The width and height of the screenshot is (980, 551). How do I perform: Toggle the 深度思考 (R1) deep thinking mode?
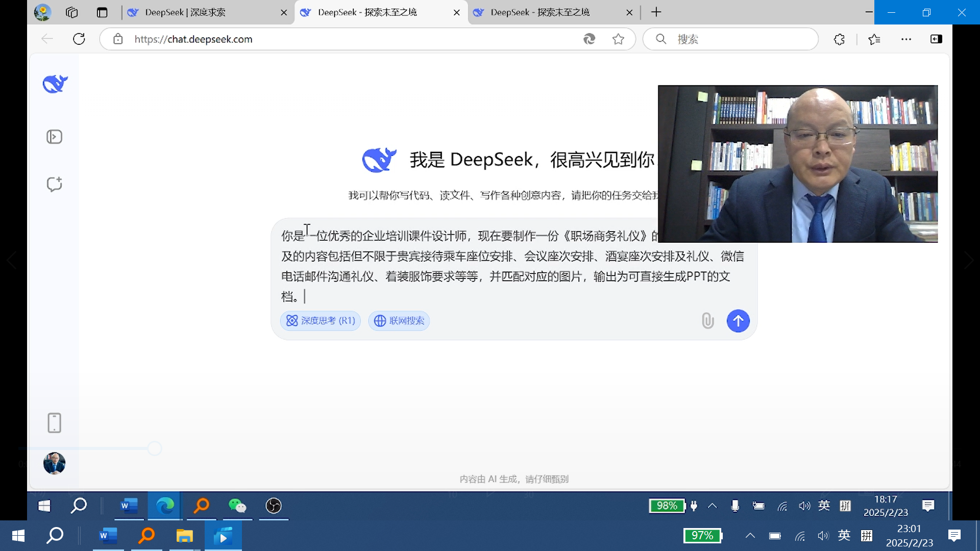320,320
